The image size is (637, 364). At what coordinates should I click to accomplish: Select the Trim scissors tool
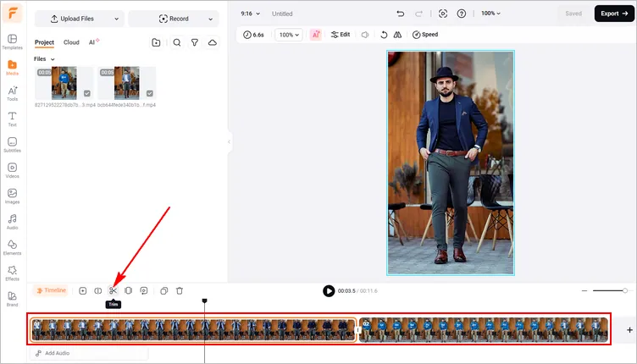tap(113, 290)
